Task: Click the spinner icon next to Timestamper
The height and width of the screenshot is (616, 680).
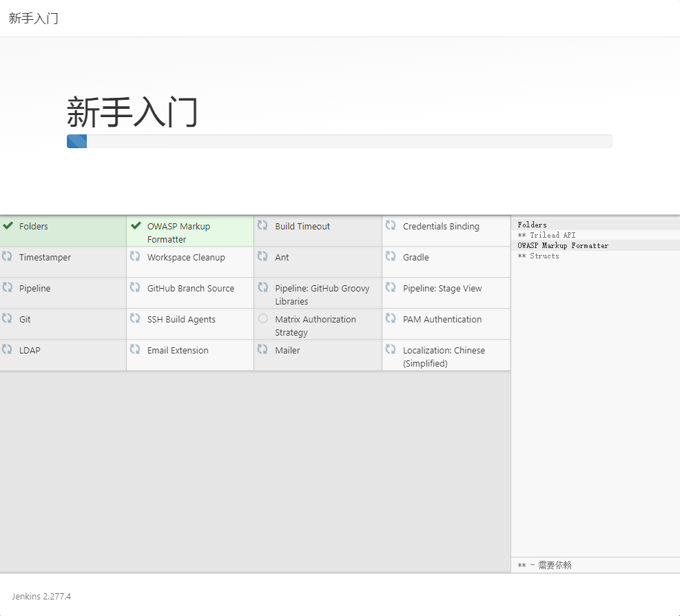Action: 9,256
